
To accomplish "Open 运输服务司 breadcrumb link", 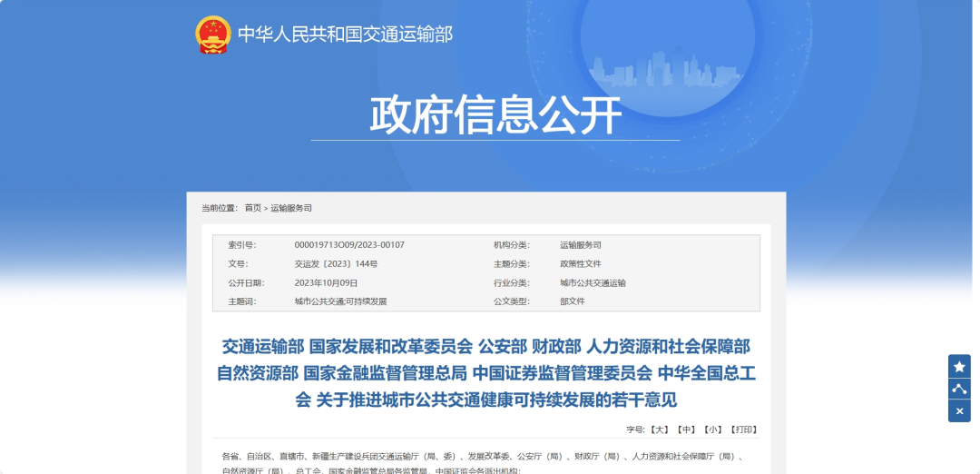I will [291, 208].
